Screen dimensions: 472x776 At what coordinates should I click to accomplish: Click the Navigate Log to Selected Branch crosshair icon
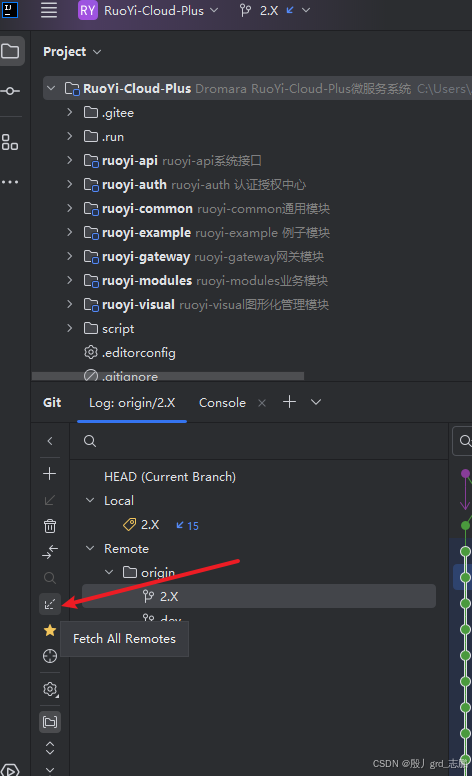[x=50, y=656]
